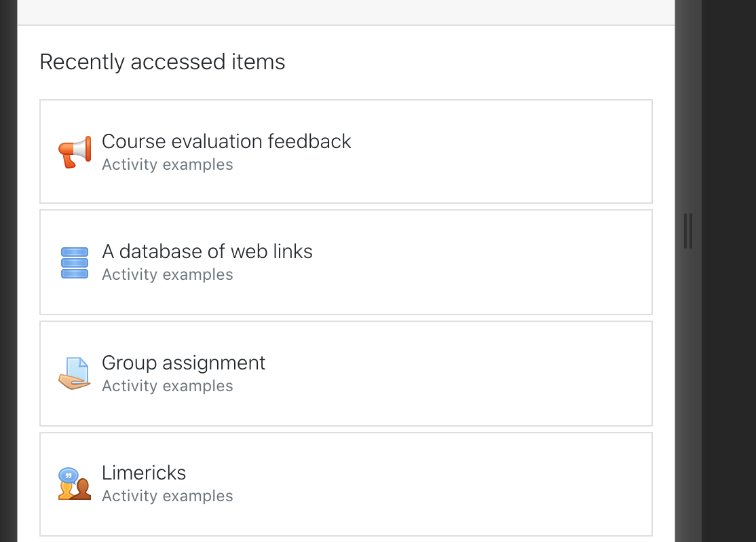Image resolution: width=756 pixels, height=542 pixels.
Task: Click the hand-holding-paper assignment icon
Action: pyautogui.click(x=75, y=373)
